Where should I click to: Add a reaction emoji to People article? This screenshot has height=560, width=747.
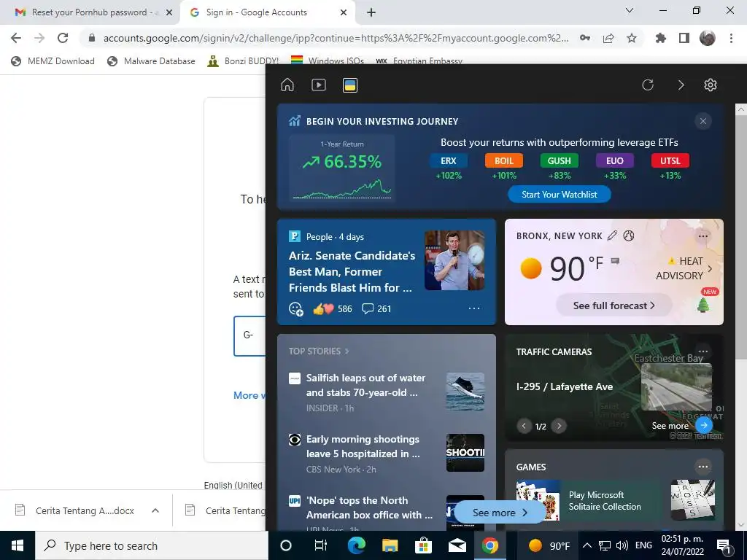(296, 309)
